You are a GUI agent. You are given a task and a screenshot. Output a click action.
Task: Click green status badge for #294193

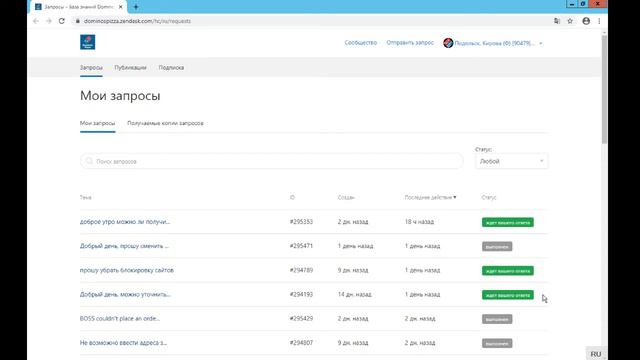pyautogui.click(x=508, y=295)
